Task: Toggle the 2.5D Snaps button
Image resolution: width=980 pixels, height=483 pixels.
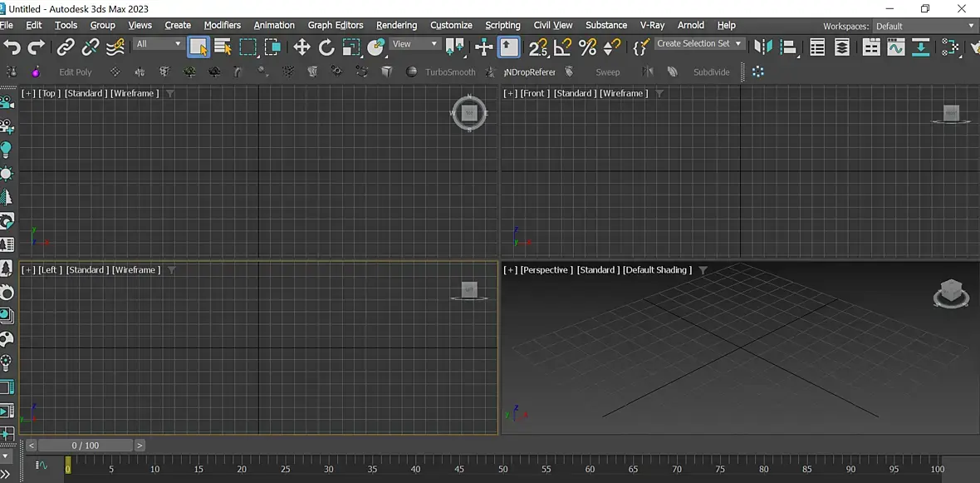Action: click(538, 47)
